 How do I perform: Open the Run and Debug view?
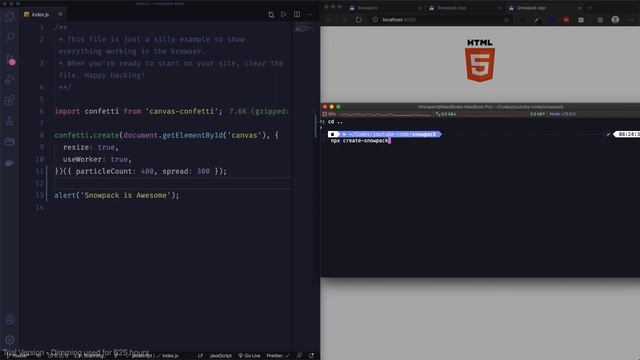pos(10,80)
